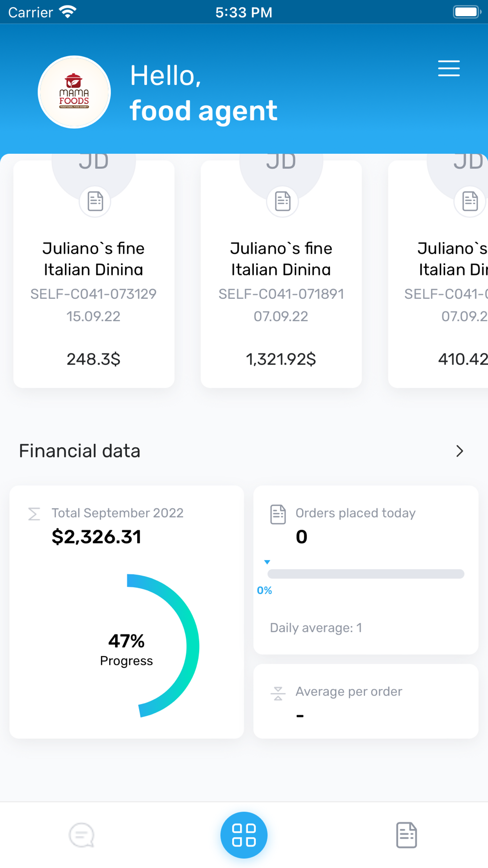Tap the Average per order icon
Screen dimensions: 488x868
pyautogui.click(x=278, y=693)
